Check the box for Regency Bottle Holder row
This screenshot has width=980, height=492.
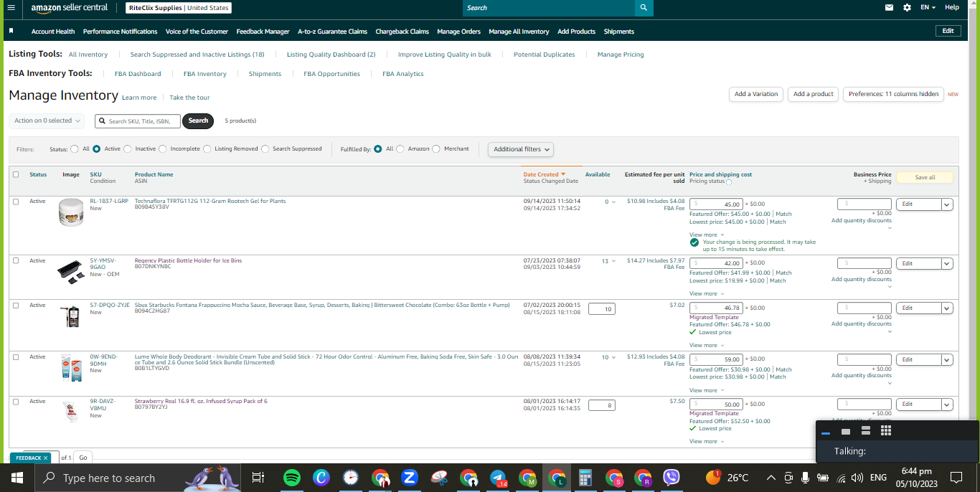click(x=17, y=260)
